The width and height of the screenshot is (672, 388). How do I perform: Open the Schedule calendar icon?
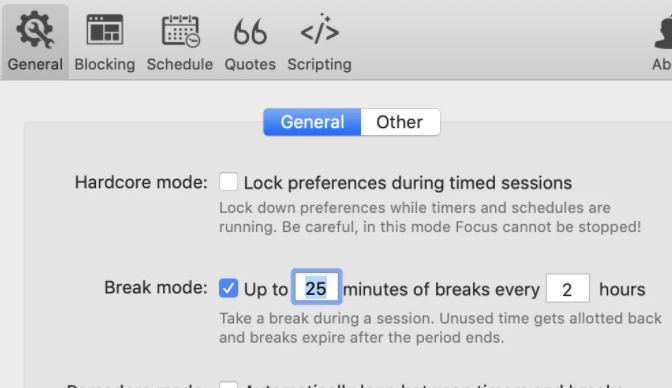tap(180, 30)
